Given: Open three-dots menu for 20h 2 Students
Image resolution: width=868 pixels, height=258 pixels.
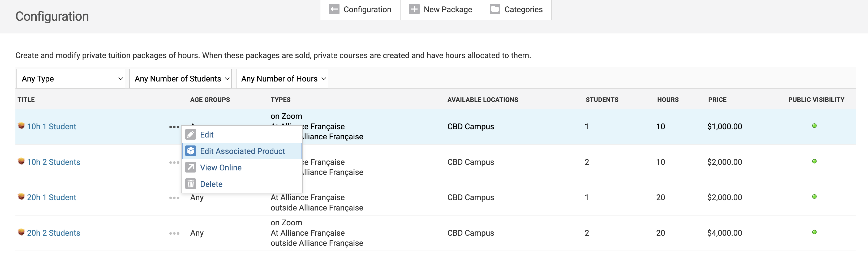Looking at the screenshot, I should pos(174,233).
